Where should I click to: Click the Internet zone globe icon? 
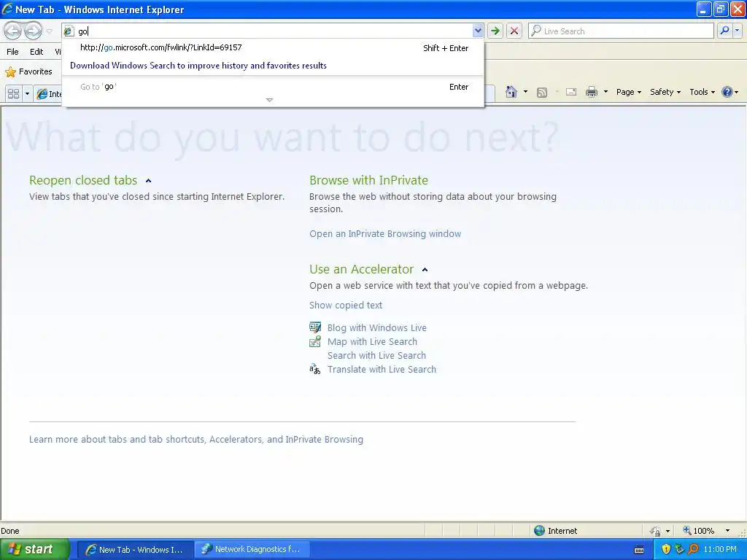539,531
